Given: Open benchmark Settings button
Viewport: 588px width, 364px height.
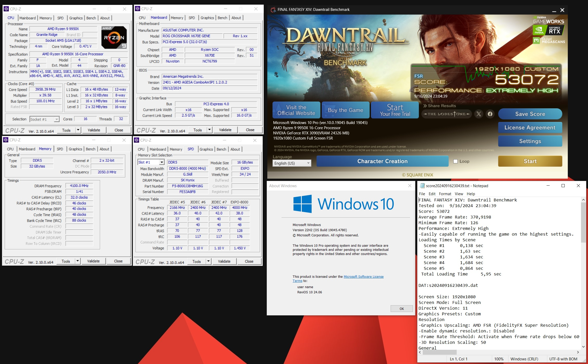Looking at the screenshot, I should 530,141.
